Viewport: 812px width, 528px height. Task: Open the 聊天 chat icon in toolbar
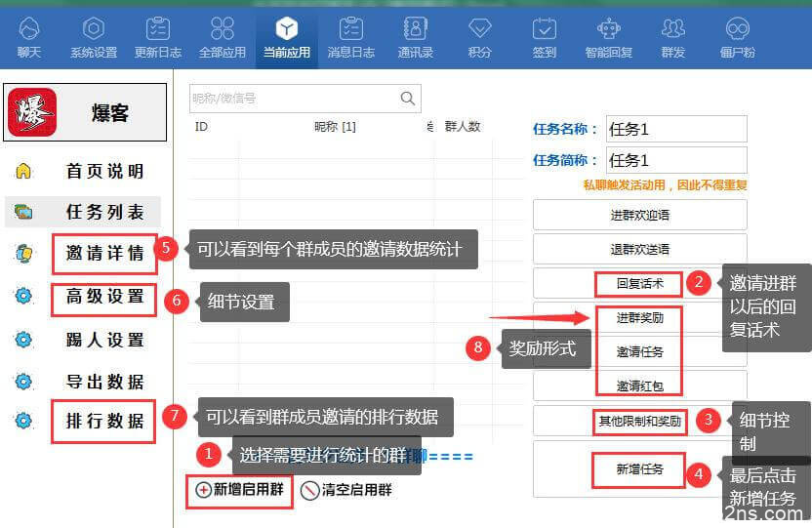29,29
